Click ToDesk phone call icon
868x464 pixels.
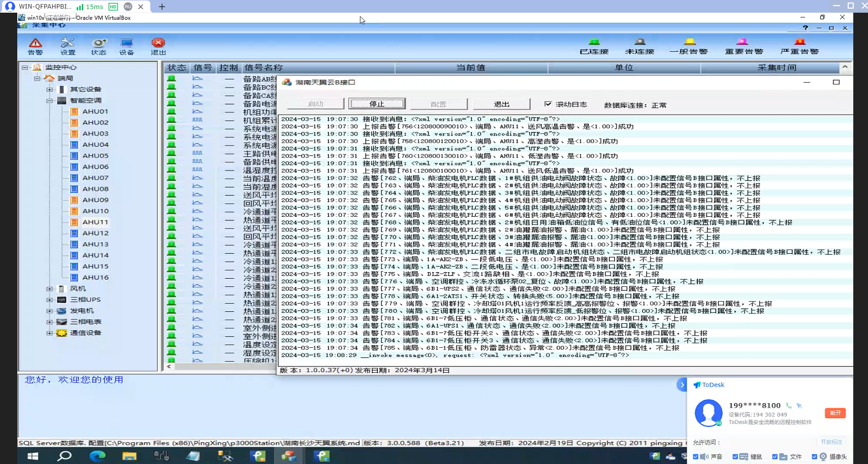(x=789, y=406)
